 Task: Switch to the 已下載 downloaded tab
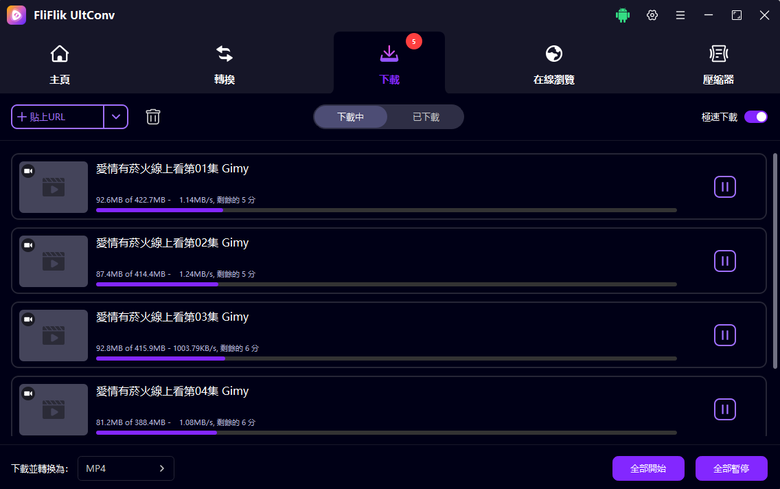pos(426,117)
